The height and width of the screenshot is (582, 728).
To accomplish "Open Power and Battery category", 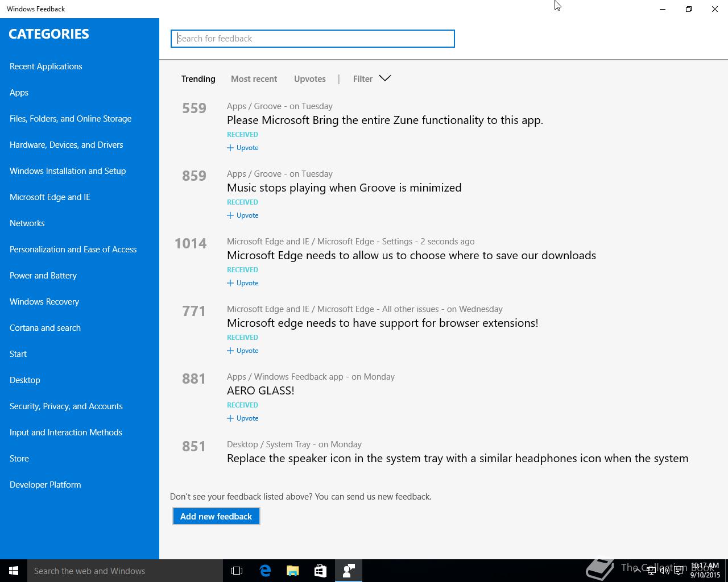I will tap(43, 276).
